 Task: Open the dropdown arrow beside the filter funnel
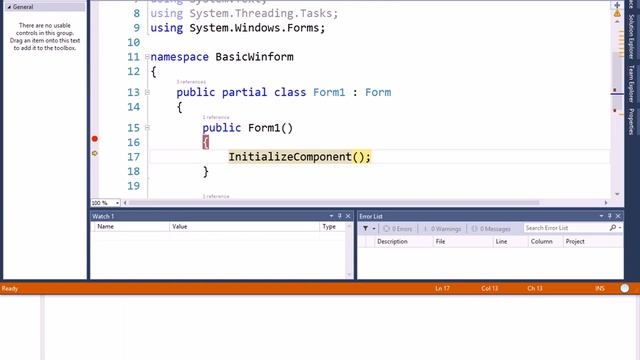373,229
